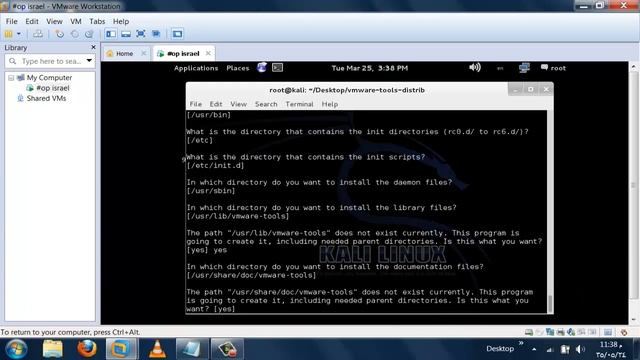Close the #op israel tab
The height and width of the screenshot is (360, 640).
click(x=208, y=53)
